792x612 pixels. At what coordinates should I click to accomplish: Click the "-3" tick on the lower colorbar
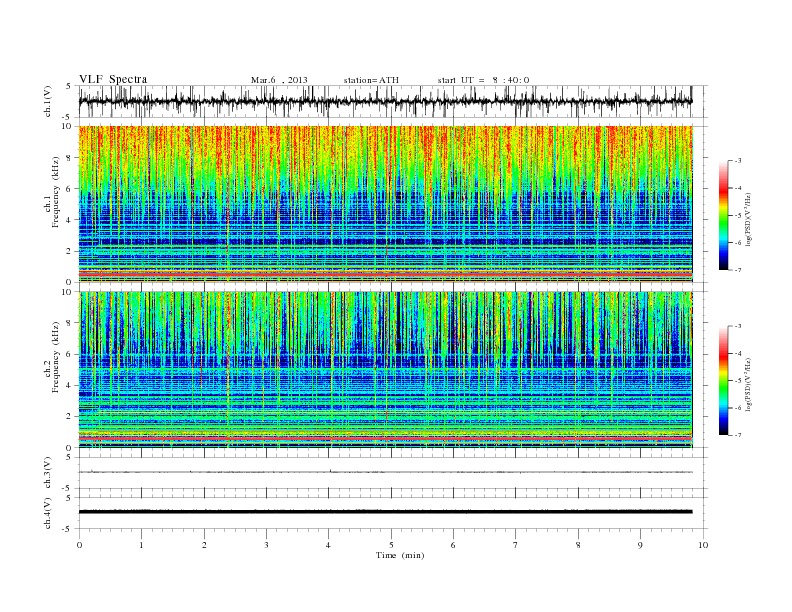[x=738, y=326]
